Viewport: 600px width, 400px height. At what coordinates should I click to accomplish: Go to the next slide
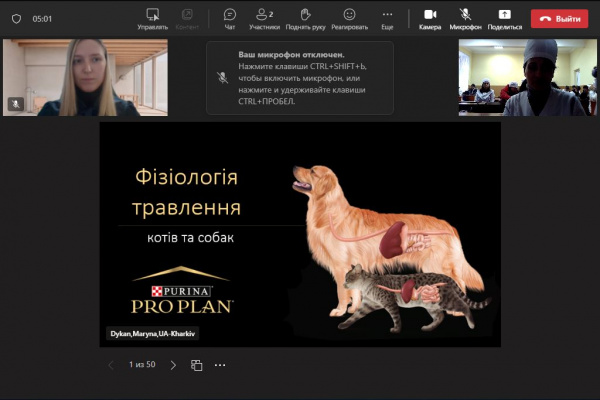click(173, 365)
